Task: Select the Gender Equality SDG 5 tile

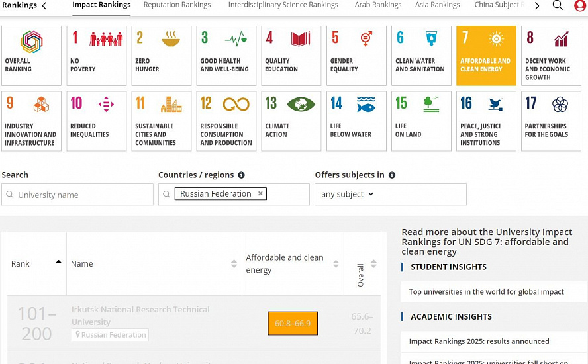Action: [x=356, y=56]
